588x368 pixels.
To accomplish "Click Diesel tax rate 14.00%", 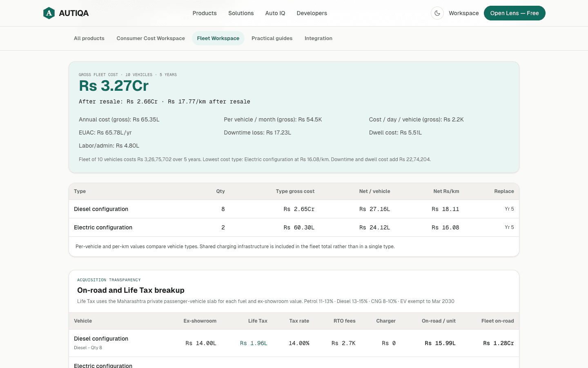I will 299,343.
